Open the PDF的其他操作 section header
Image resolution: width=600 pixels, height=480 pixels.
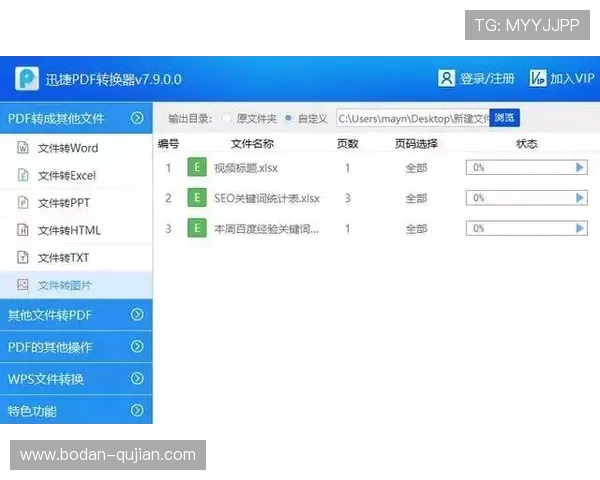pos(76,347)
